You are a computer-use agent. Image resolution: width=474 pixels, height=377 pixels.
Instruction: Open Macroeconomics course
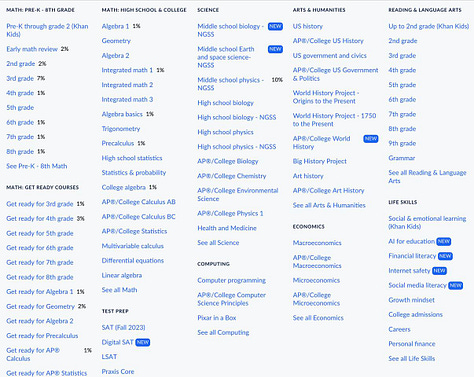317,243
